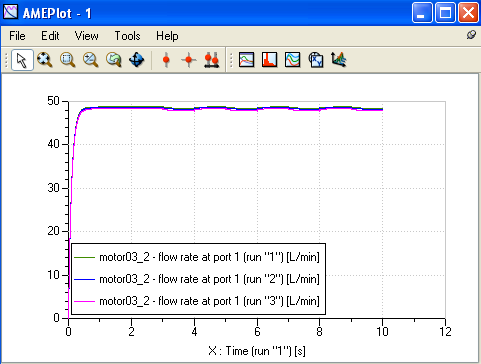Click the magenta run 3 legend line
The height and width of the screenshot is (364, 481).
(x=84, y=301)
